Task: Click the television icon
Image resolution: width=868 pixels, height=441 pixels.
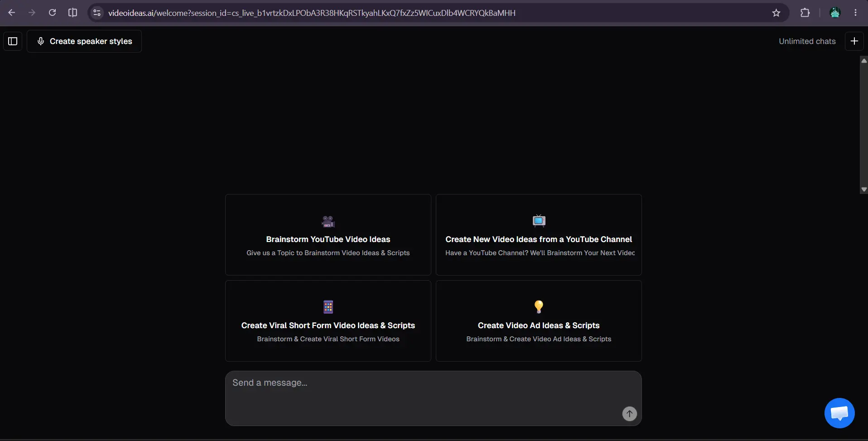Action: [539, 220]
